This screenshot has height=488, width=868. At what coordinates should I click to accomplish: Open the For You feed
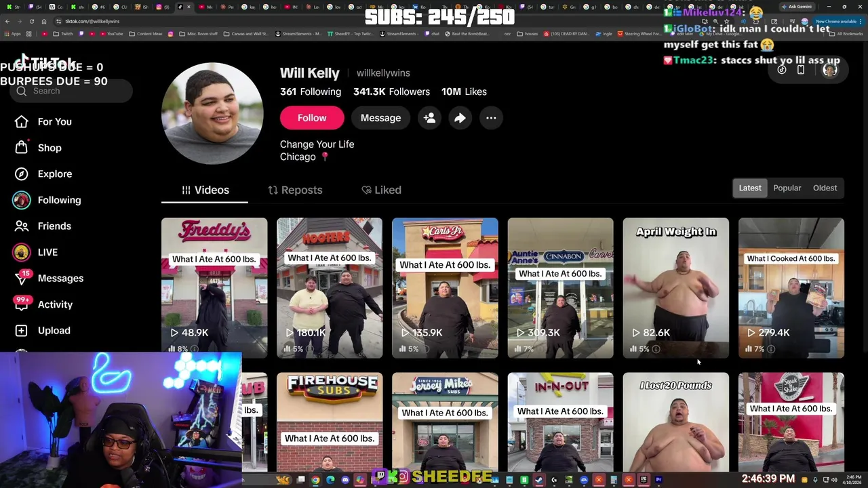45,122
